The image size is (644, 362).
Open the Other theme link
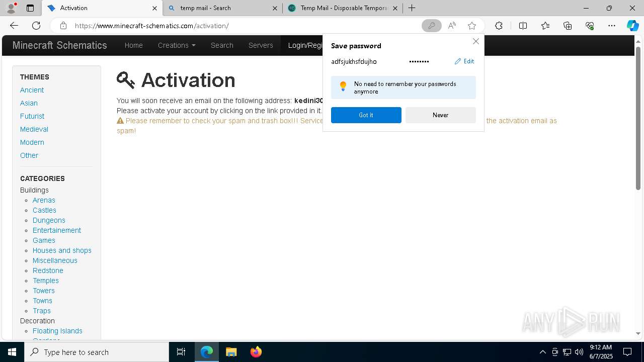pyautogui.click(x=29, y=155)
